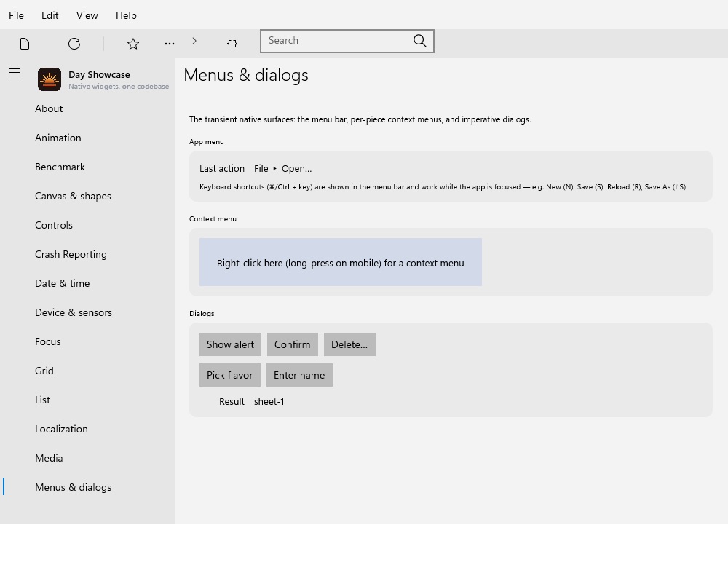
Task: Open the File menu
Action: click(16, 15)
